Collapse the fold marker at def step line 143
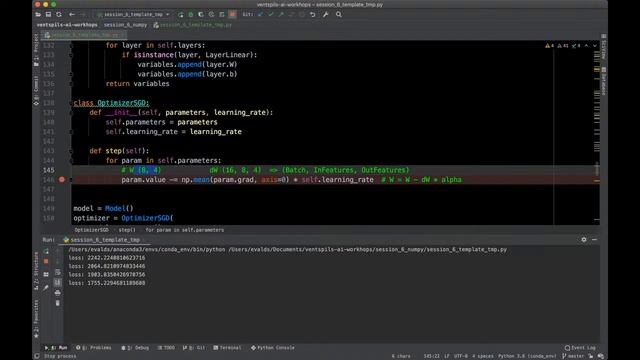 pos(71,151)
